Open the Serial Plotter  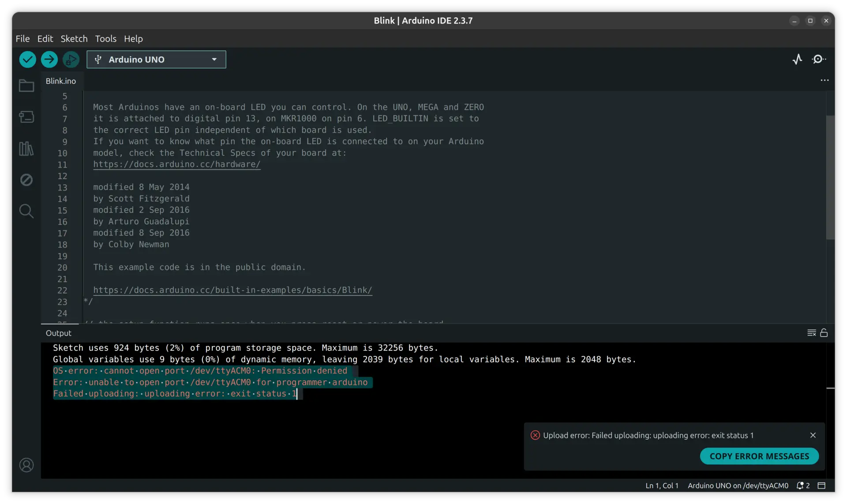click(x=798, y=59)
